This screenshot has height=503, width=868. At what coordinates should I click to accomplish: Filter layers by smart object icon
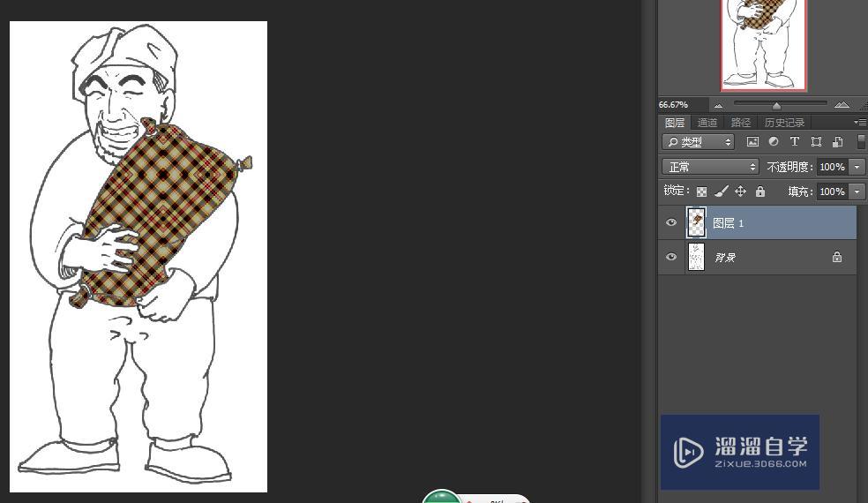coord(837,142)
